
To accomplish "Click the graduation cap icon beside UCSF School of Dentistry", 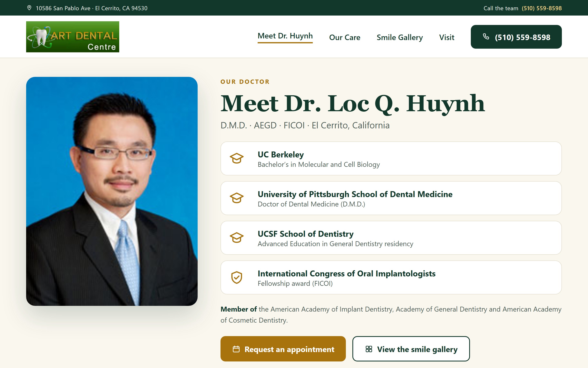I will (x=236, y=238).
